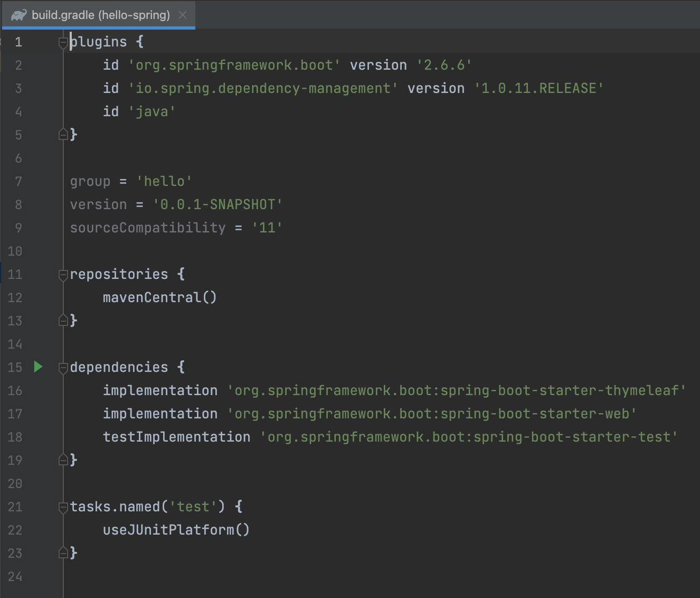Screen dimensions: 700x598
Task: Click the 'plugins' keyword
Action: coord(98,42)
